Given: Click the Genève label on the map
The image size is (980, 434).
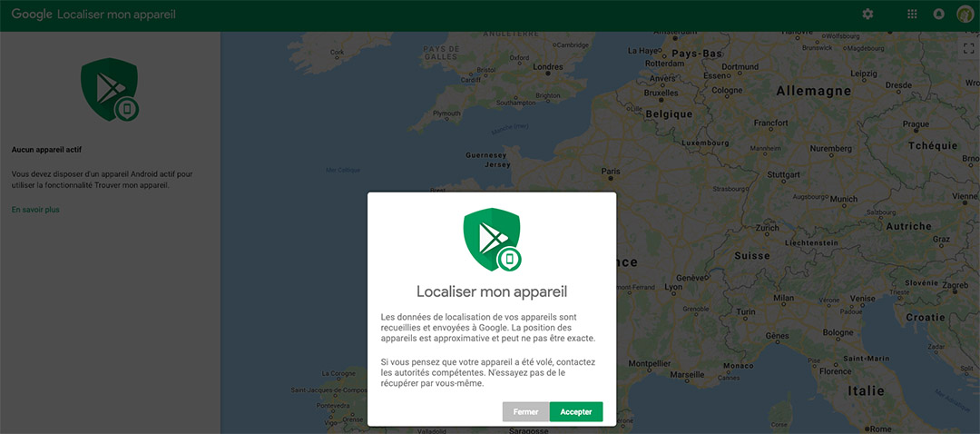Looking at the screenshot, I should coord(691,277).
